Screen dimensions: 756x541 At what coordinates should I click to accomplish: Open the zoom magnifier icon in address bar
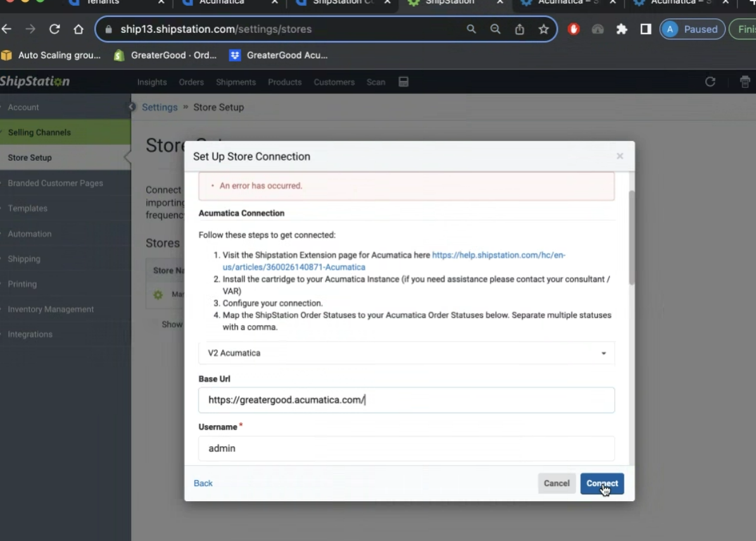pyautogui.click(x=495, y=29)
